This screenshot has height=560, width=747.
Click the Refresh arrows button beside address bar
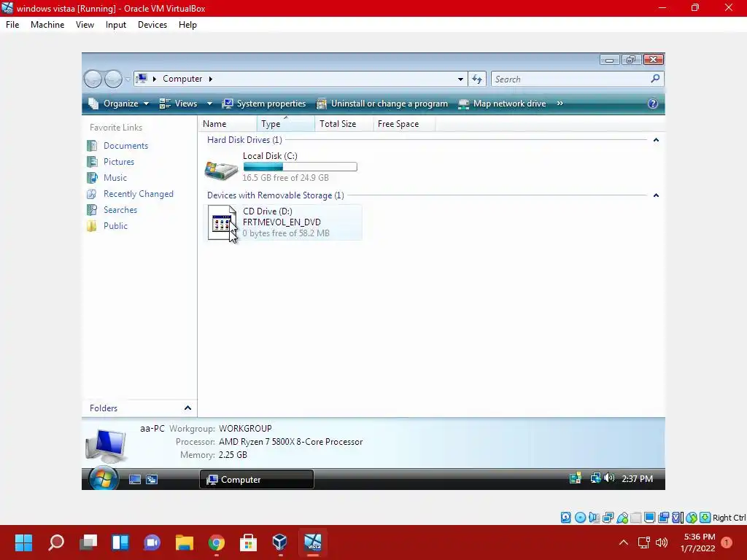click(477, 79)
